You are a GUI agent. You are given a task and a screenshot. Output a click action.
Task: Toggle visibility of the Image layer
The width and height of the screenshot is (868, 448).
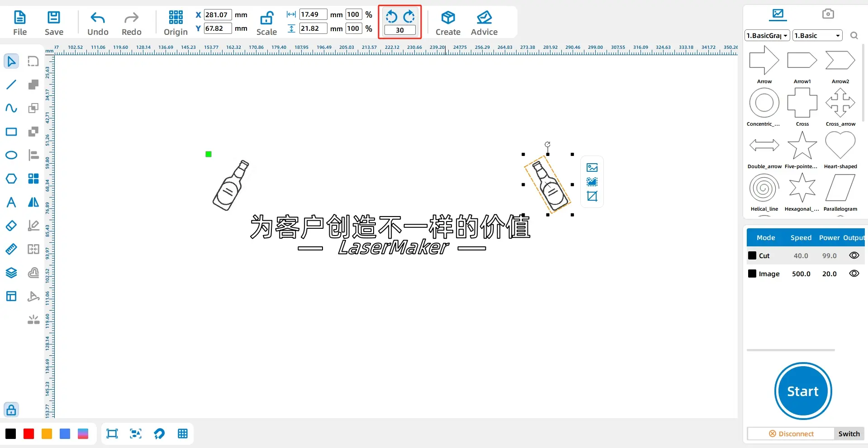(854, 274)
